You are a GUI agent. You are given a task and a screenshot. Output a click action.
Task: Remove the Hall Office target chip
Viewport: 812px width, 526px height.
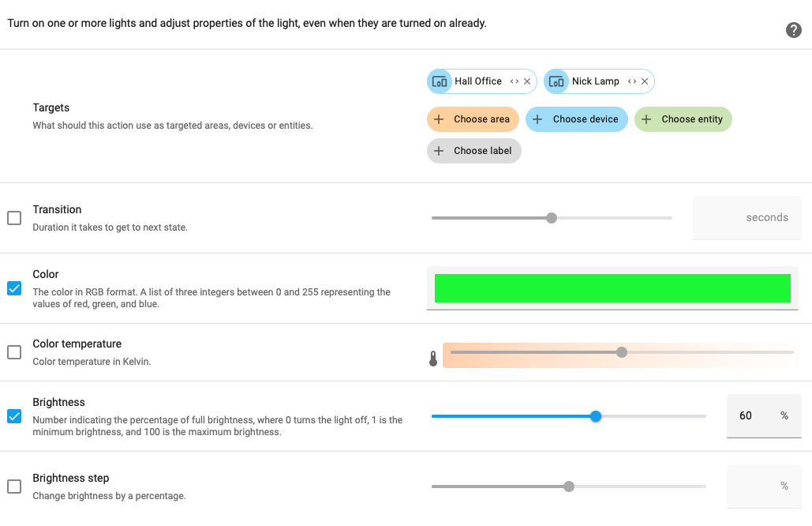(x=527, y=81)
